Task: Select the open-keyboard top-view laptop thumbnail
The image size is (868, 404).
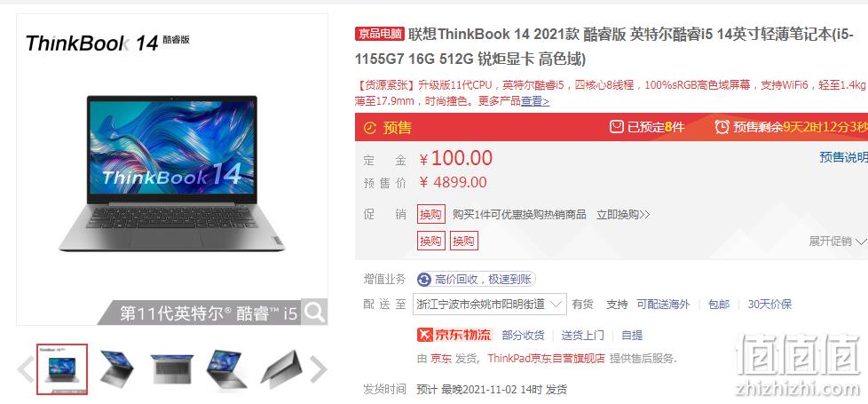Action: click(x=171, y=369)
